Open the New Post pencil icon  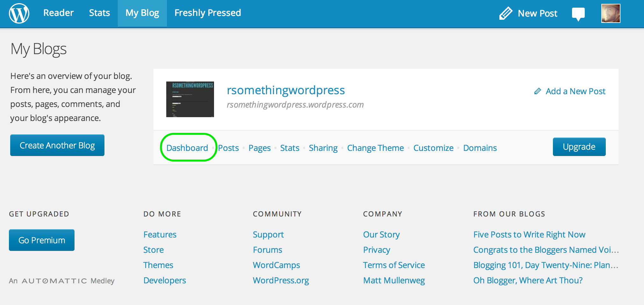point(506,13)
